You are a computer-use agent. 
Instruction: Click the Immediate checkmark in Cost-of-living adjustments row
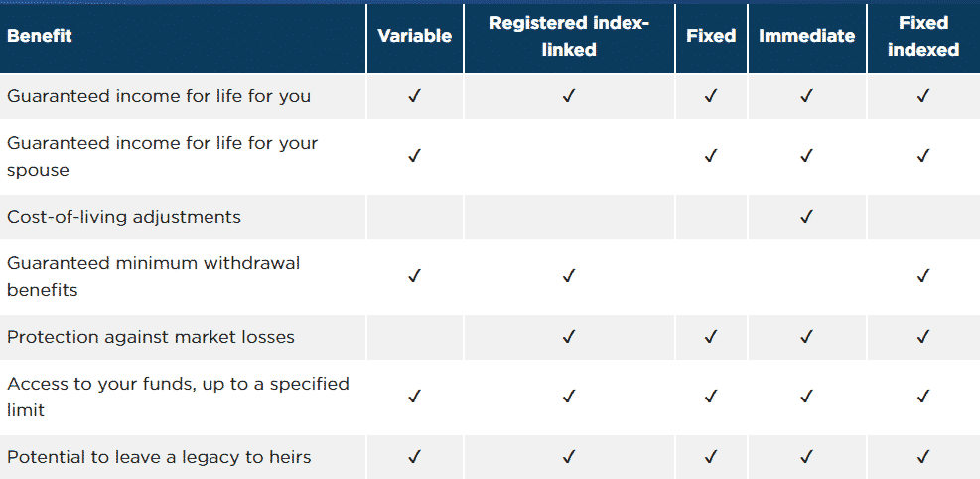click(x=806, y=217)
